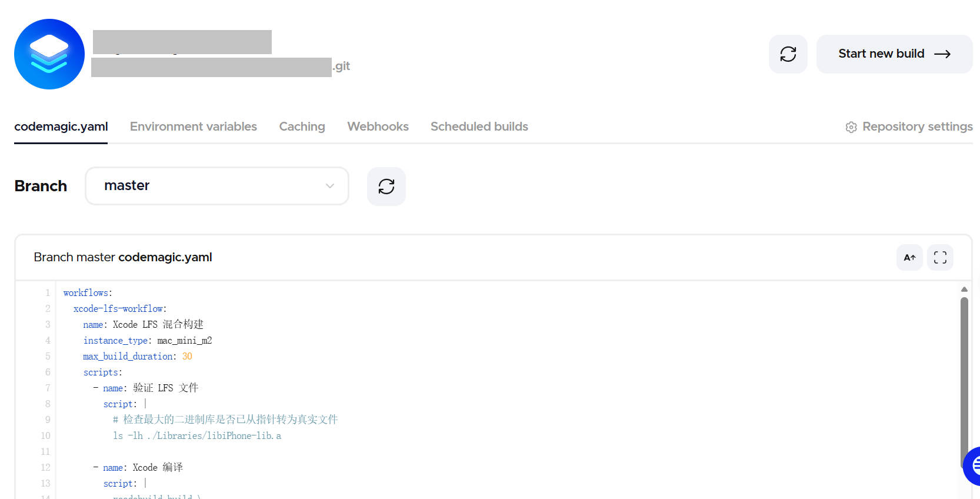Go to the Webhooks tab
The width and height of the screenshot is (980, 499).
click(x=378, y=127)
